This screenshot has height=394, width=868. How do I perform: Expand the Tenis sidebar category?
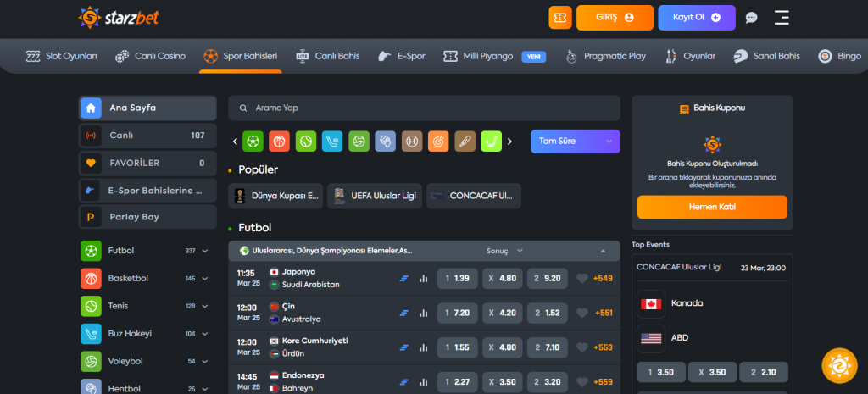pos(205,306)
